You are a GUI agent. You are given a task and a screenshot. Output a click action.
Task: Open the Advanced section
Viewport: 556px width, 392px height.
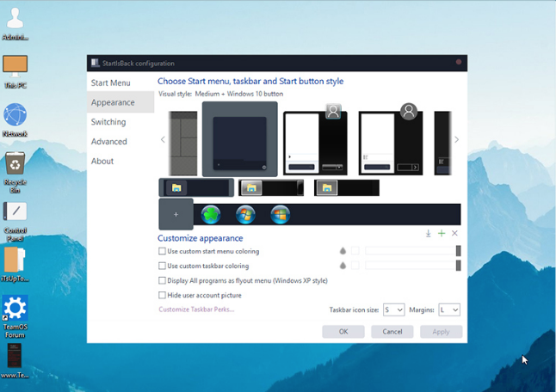(120, 141)
